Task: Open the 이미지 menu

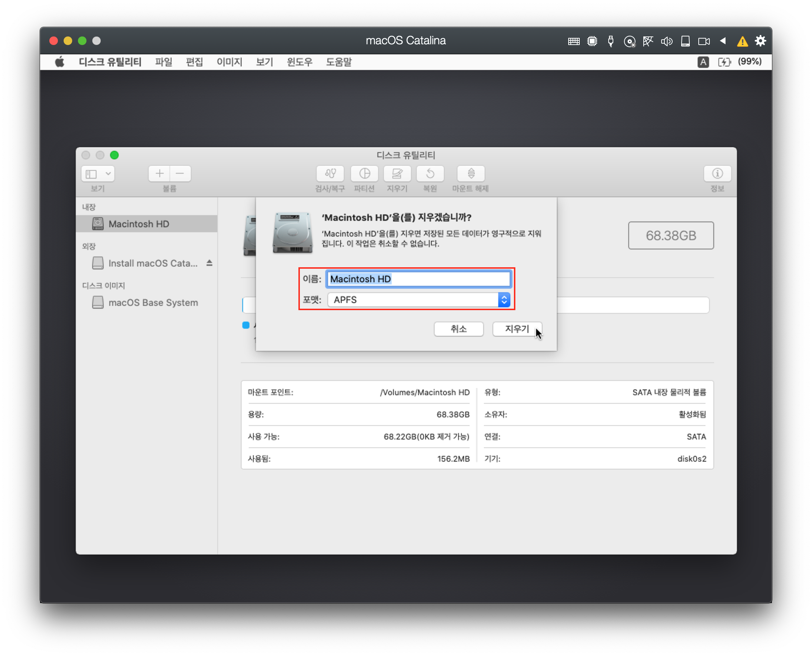Action: pos(229,62)
